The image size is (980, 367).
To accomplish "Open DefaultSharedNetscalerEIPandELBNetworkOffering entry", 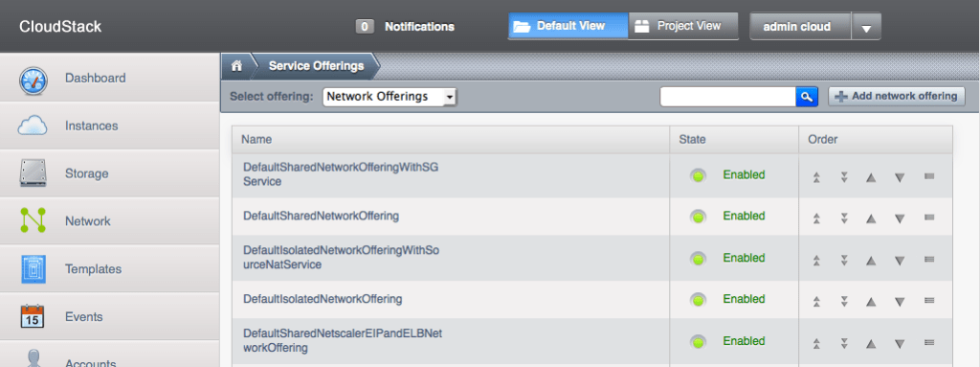I will [343, 341].
